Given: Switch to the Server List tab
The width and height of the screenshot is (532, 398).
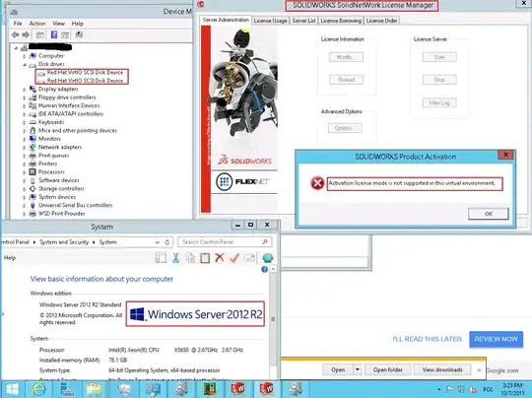Looking at the screenshot, I should tap(303, 21).
